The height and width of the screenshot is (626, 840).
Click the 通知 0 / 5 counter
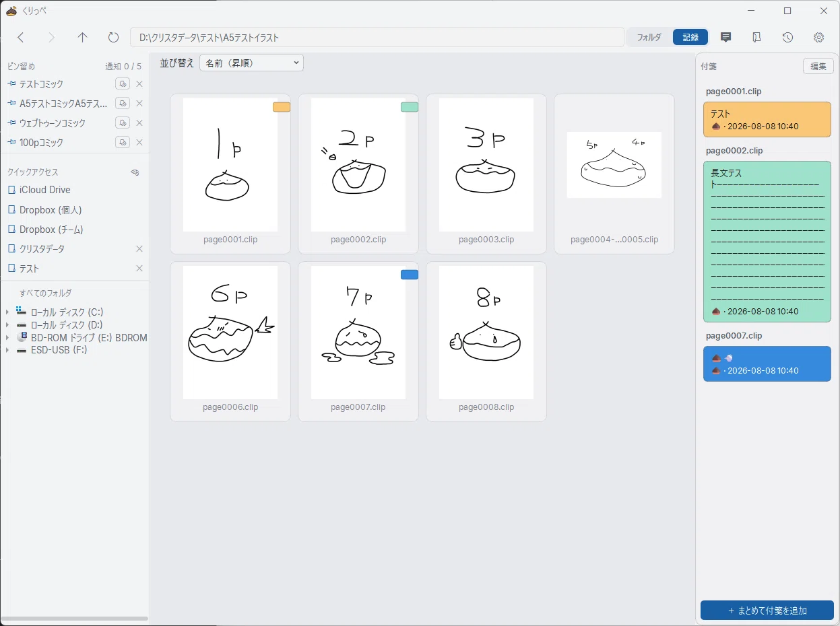click(123, 67)
